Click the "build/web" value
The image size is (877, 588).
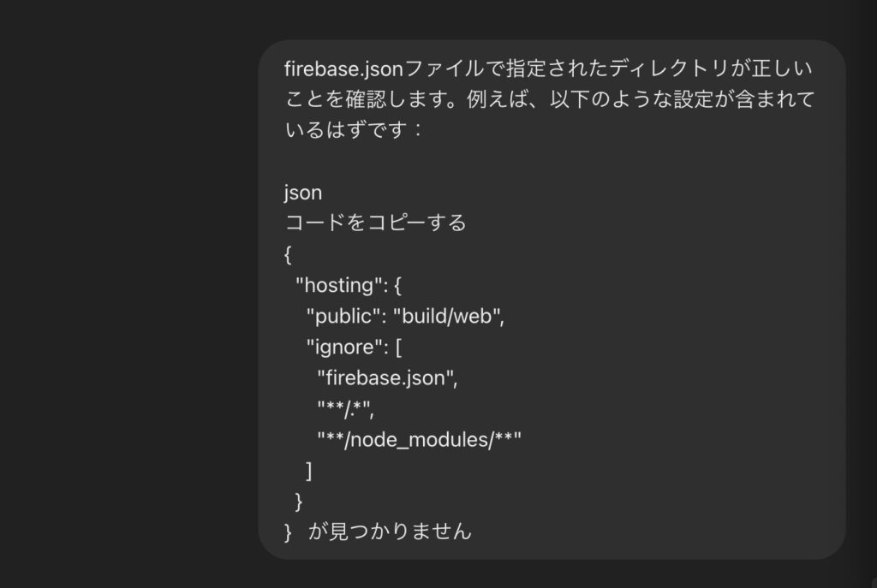(448, 316)
